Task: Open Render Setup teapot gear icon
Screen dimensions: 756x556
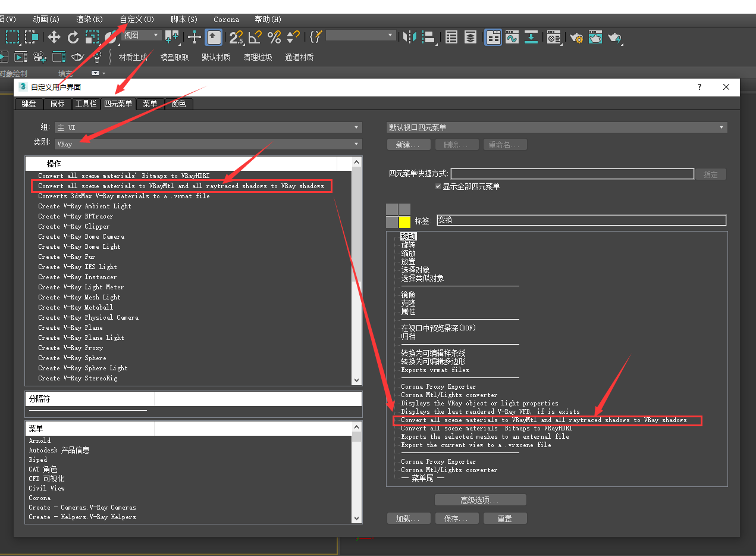Action: (576, 38)
